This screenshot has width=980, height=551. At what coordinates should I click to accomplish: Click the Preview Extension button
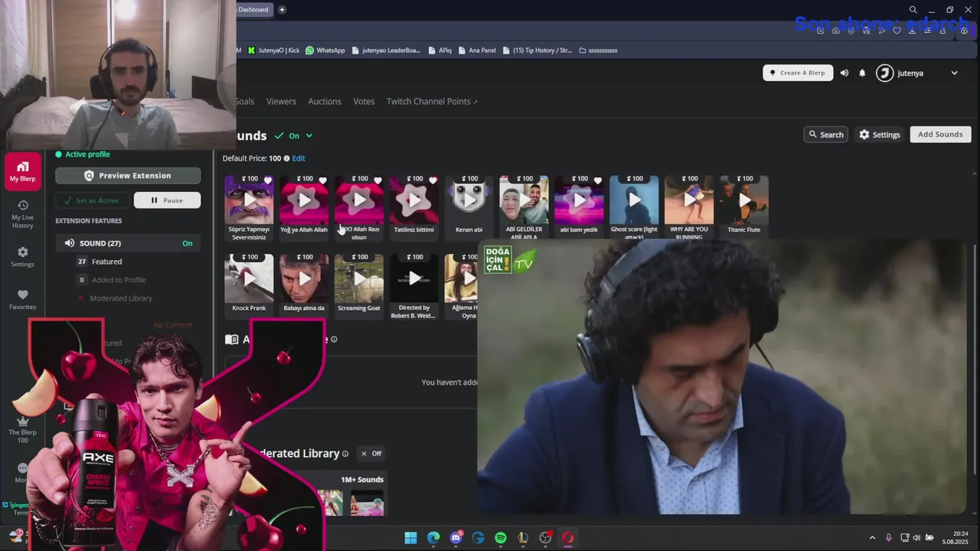[128, 175]
